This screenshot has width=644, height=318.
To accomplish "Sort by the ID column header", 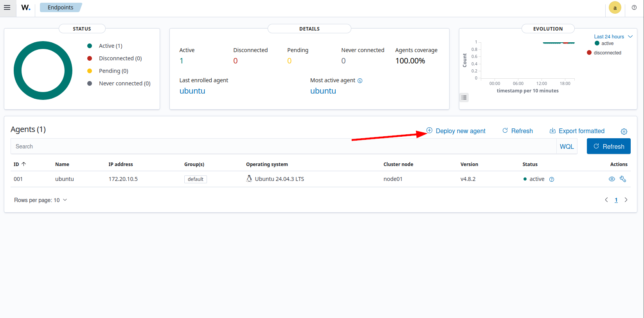I will 20,164.
